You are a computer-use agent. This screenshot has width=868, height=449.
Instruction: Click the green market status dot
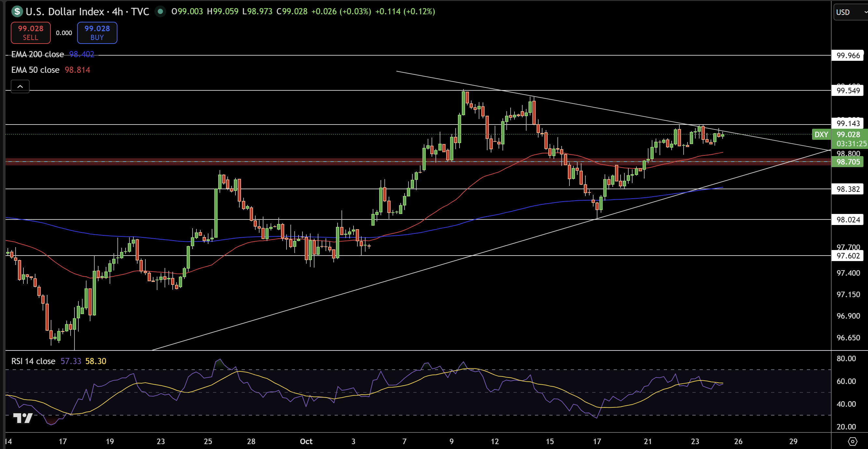coord(160,11)
